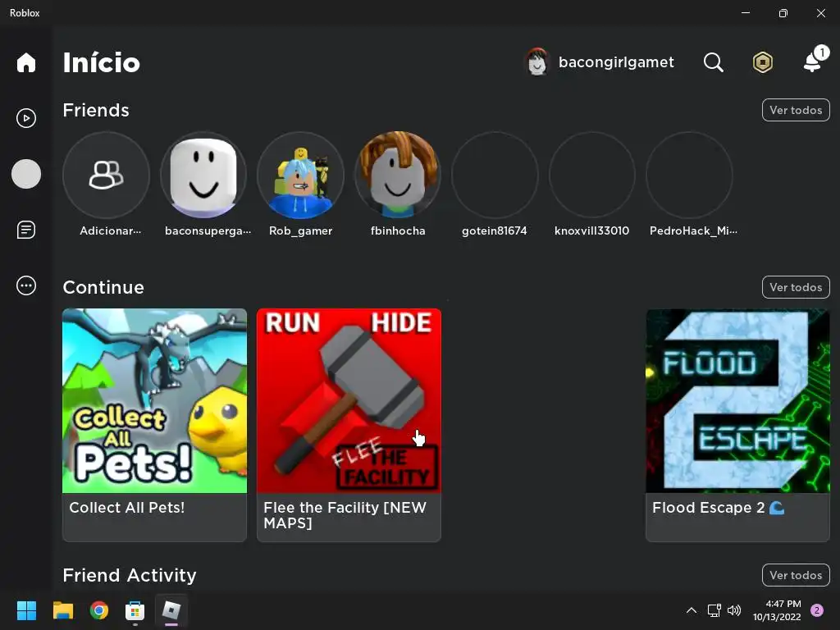Screen dimensions: 840x630
Task: Click the Continue section heading
Action: 103,287
